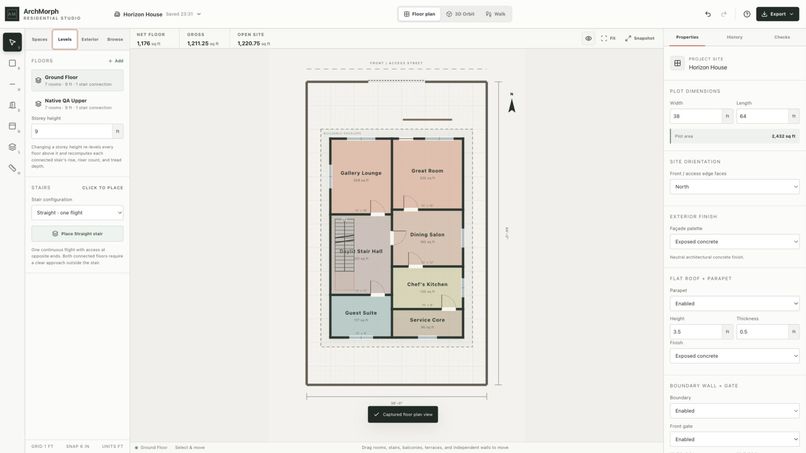Open the Properties tab
Screen dimensions: 806x453
[x=687, y=37]
